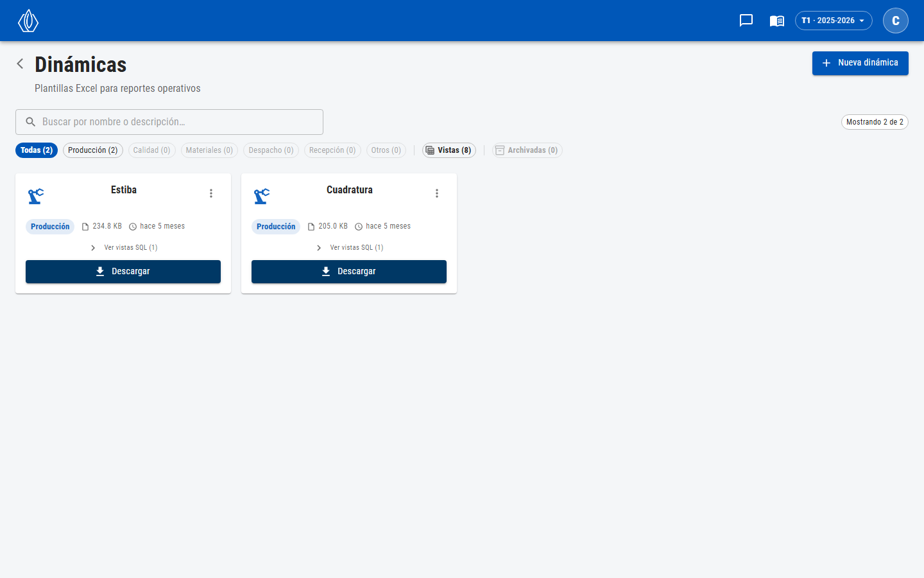
Task: Download the Cuadratura template
Action: pos(349,272)
